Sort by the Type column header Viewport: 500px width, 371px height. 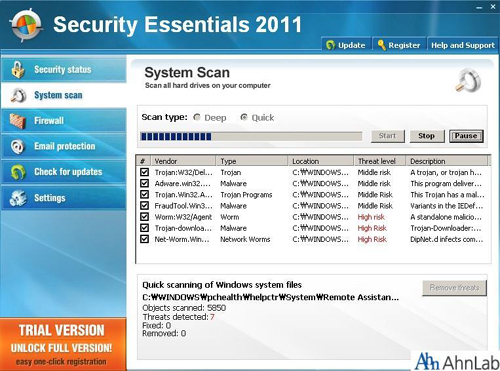point(252,161)
